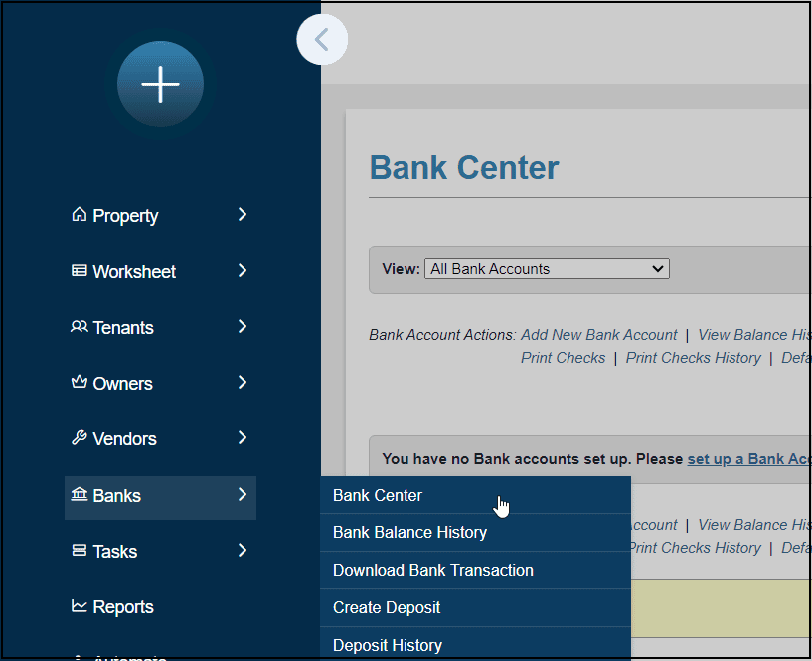The width and height of the screenshot is (812, 661).
Task: Click the Banks building icon
Action: (x=80, y=495)
